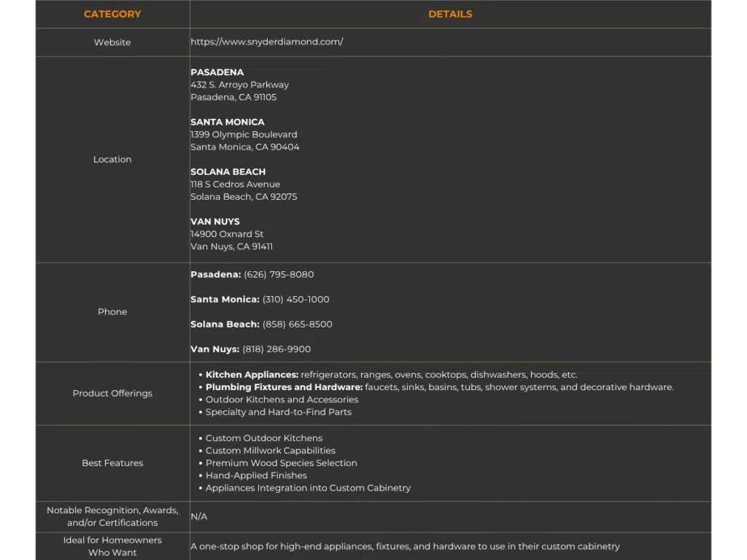The image size is (747, 560).
Task: Click the 14900 Oxnard St address
Action: coord(227,234)
